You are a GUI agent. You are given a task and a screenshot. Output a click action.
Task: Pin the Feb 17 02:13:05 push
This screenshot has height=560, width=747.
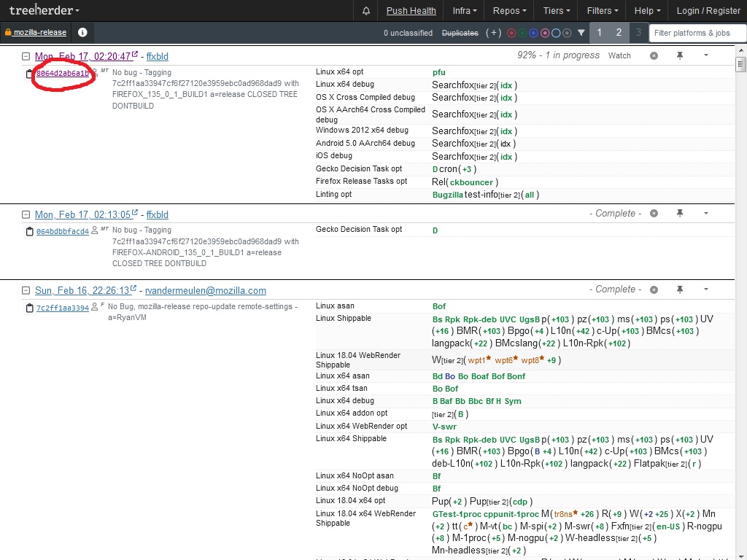click(680, 214)
